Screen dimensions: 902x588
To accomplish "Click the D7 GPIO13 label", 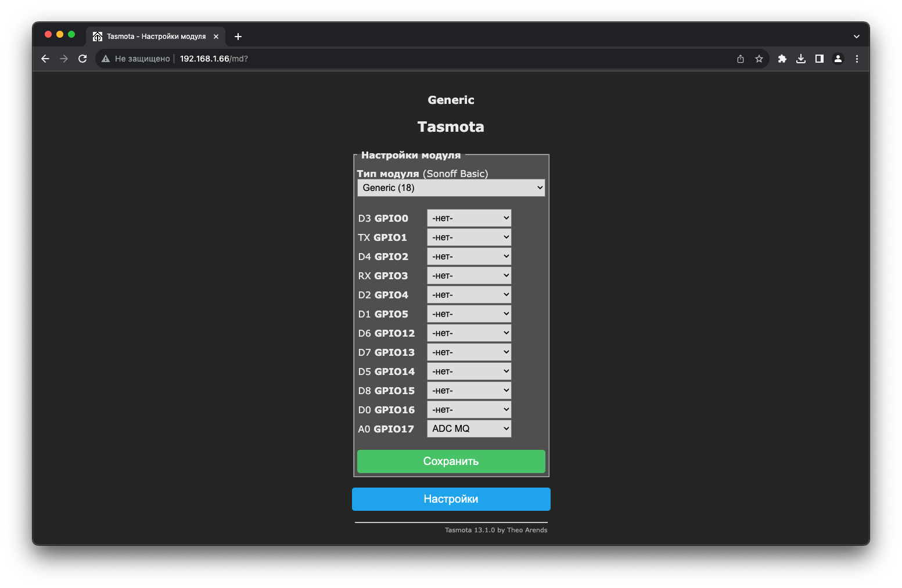I will click(387, 352).
